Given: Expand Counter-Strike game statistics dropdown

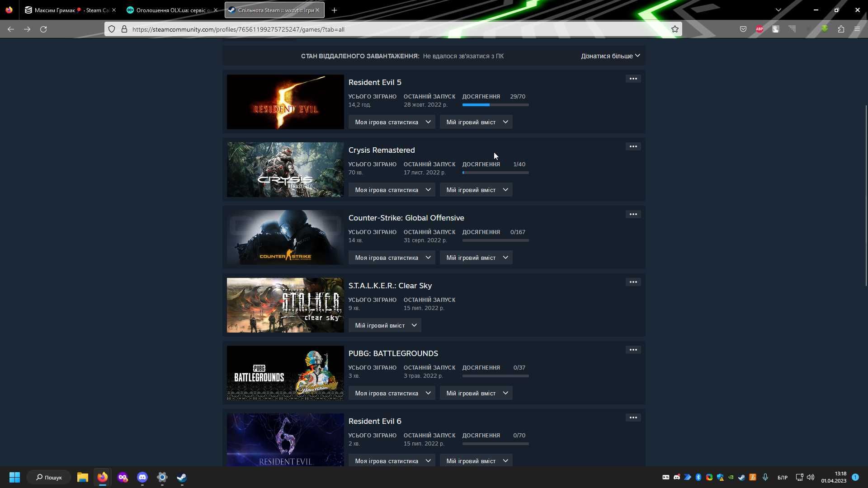Looking at the screenshot, I should pos(392,258).
